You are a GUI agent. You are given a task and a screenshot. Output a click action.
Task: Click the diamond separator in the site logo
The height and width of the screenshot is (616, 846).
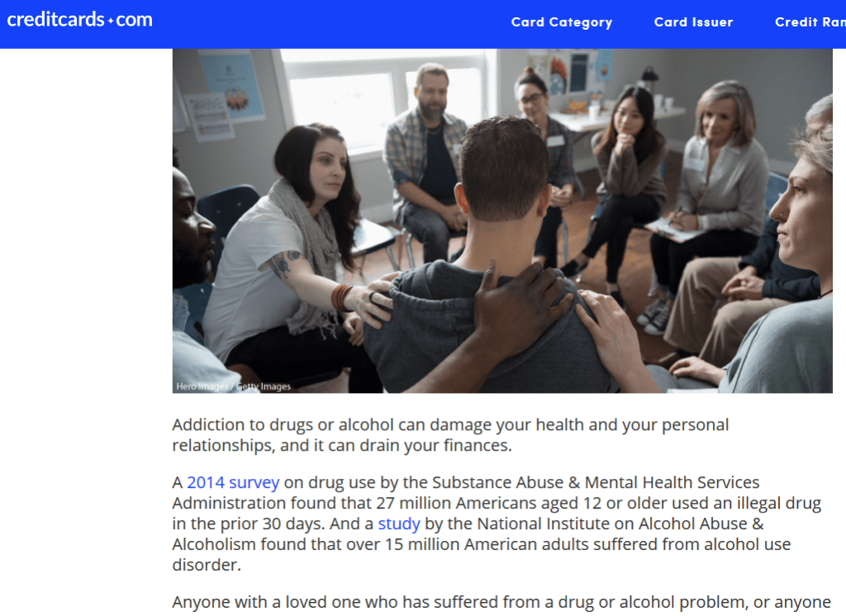click(111, 21)
